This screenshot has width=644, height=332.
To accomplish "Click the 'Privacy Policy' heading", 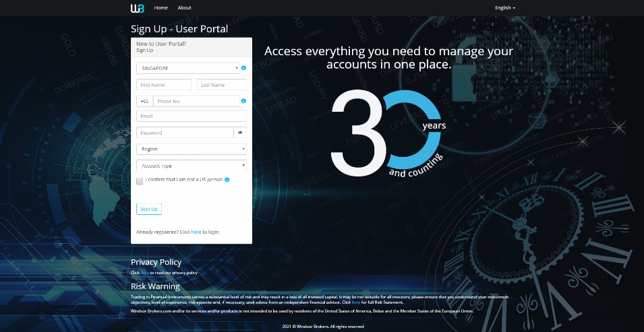I will click(156, 262).
